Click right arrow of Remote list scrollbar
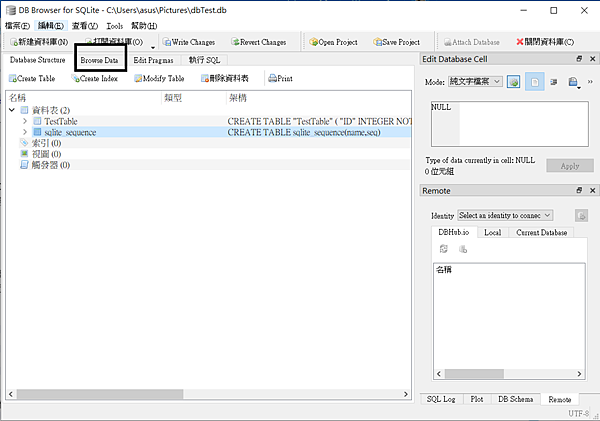 pyautogui.click(x=579, y=374)
